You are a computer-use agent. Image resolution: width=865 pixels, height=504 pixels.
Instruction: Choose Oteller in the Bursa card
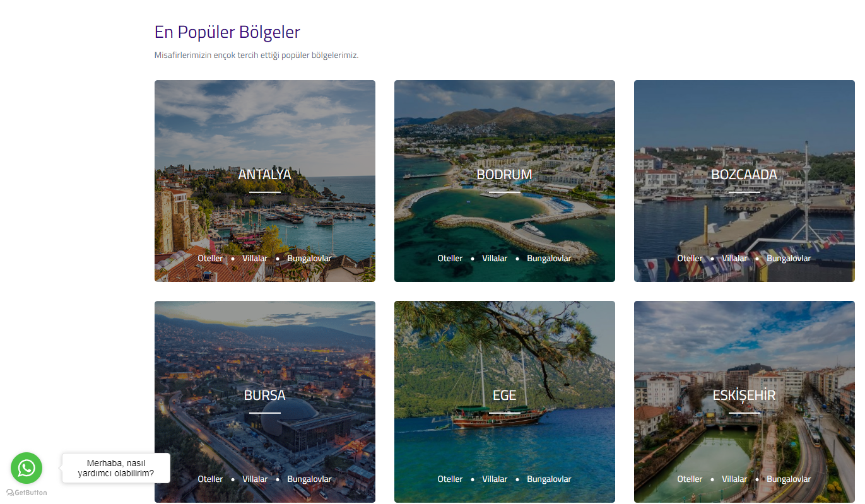coord(210,479)
